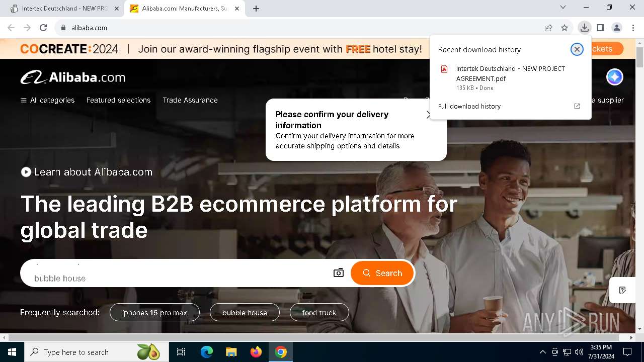The width and height of the screenshot is (644, 362).
Task: Close the Intertek Deutschland tab
Action: [x=116, y=9]
